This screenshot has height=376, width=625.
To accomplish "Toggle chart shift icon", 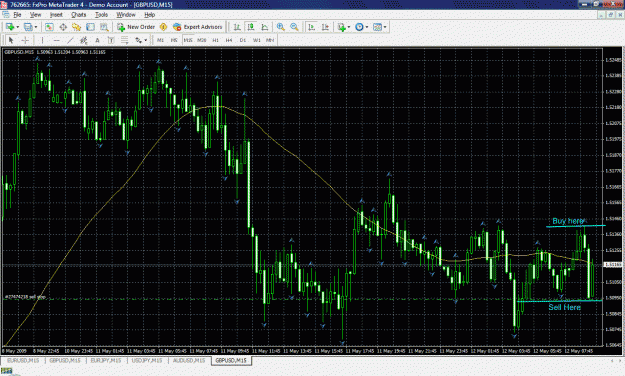I will point(325,27).
